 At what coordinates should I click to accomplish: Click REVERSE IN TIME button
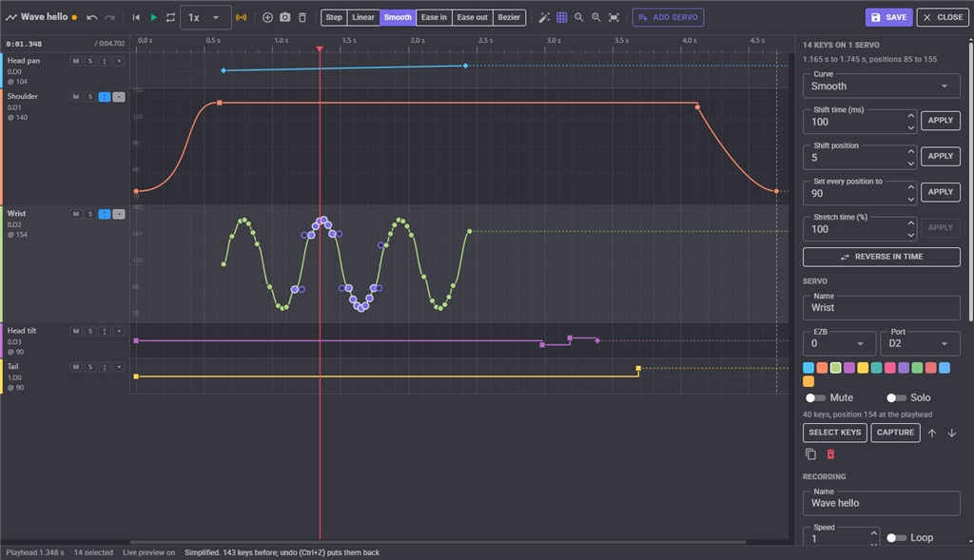882,257
